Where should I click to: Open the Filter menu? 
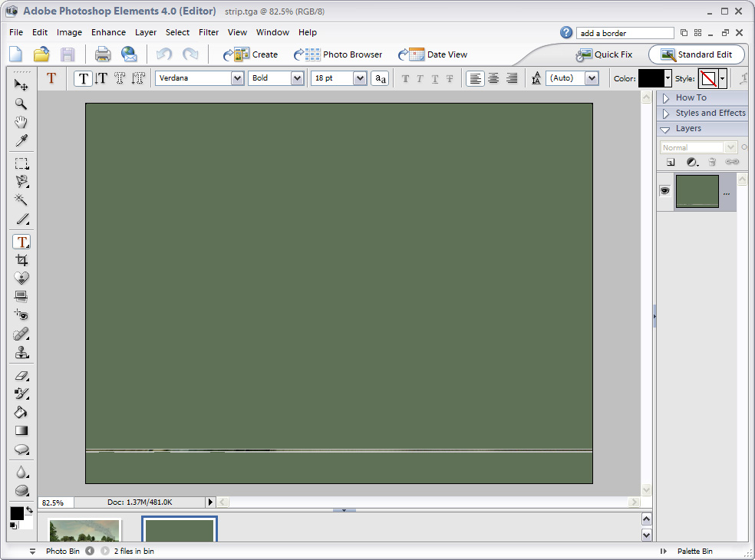209,32
